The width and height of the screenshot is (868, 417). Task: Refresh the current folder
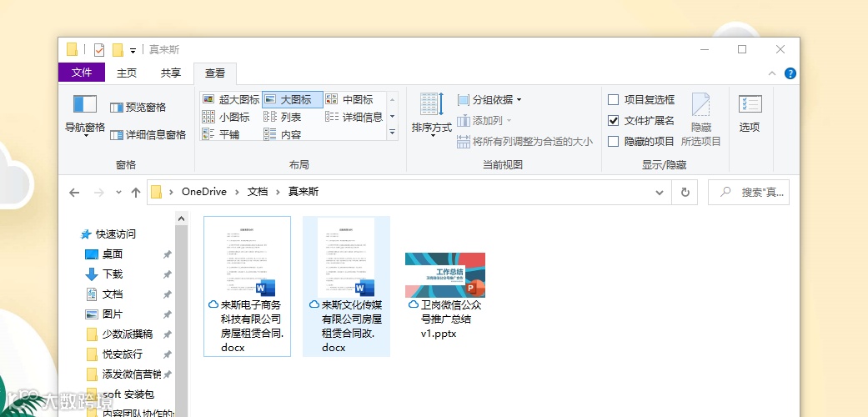point(685,192)
